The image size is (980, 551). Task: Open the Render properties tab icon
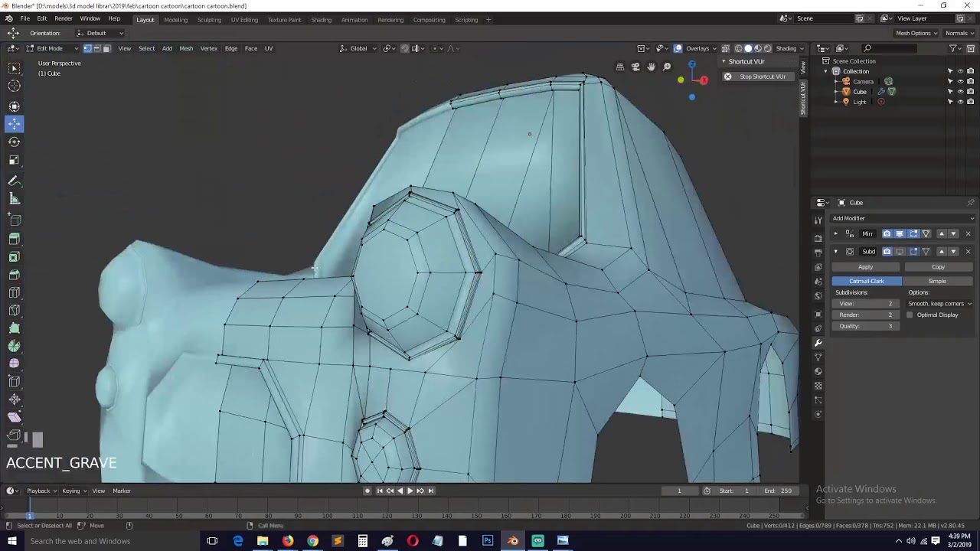[818, 238]
